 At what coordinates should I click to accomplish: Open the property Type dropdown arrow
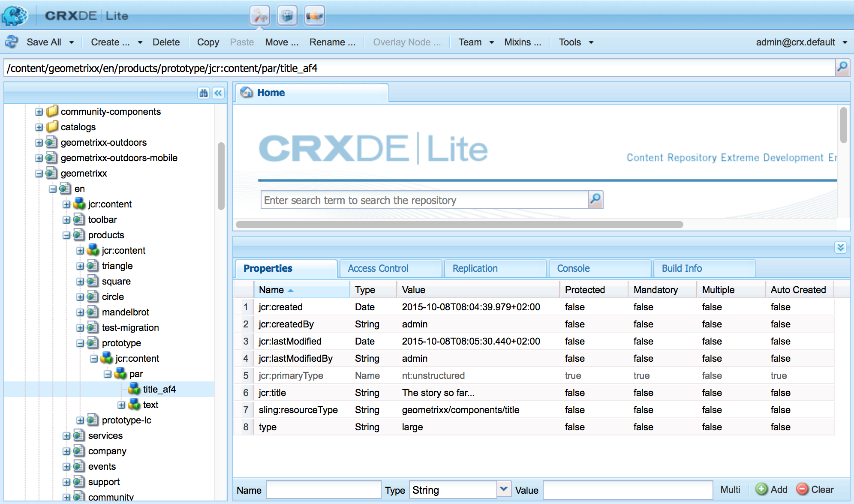pyautogui.click(x=504, y=489)
